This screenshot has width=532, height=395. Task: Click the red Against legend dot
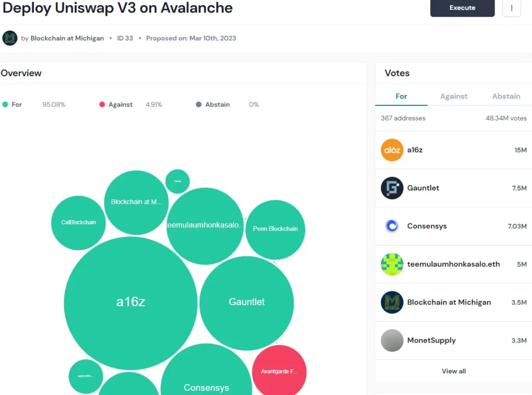pos(102,104)
